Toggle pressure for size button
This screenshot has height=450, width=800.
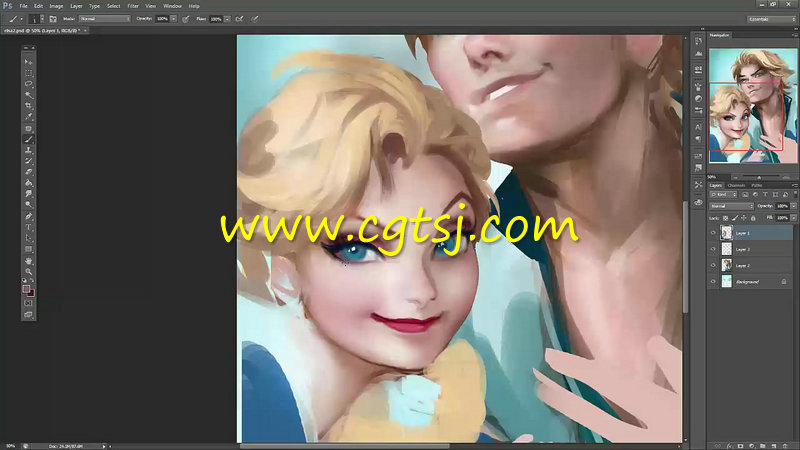255,19
